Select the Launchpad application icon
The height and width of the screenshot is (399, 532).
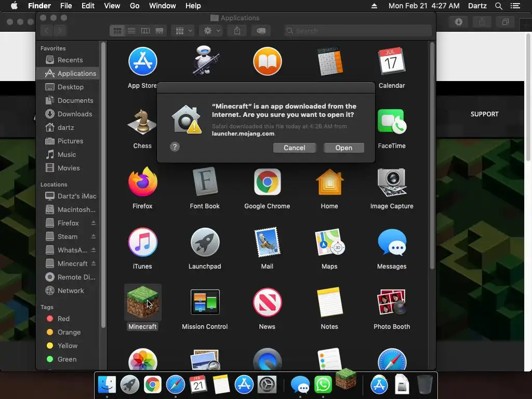205,242
